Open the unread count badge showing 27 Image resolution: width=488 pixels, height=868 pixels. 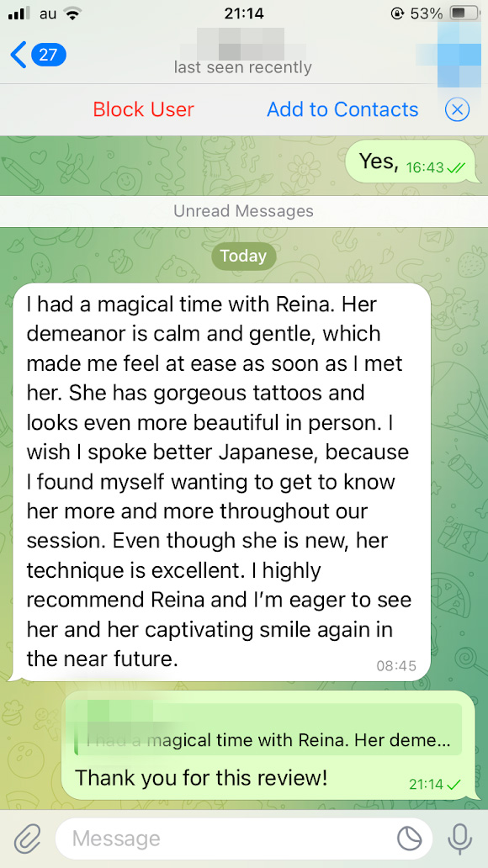tap(49, 55)
